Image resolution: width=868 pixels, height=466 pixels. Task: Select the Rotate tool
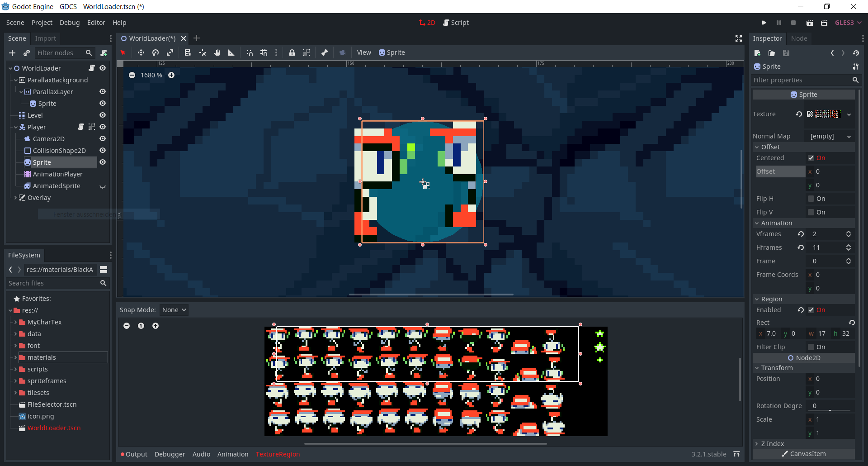click(156, 52)
